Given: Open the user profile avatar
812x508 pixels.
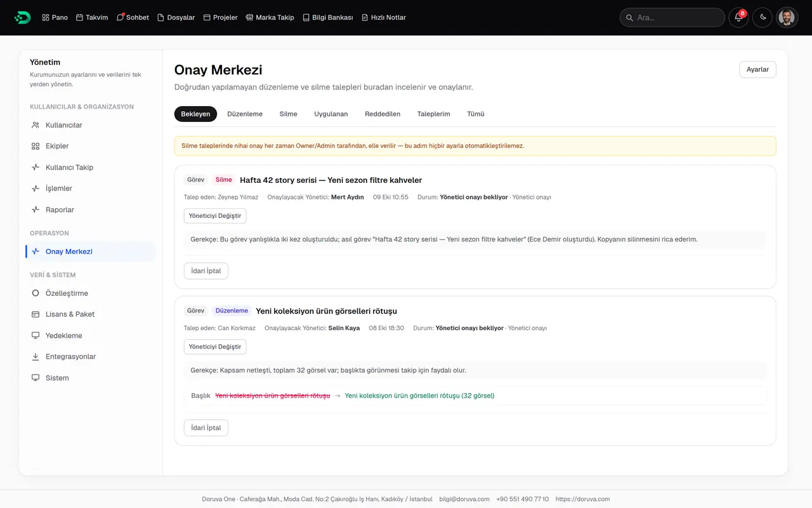Looking at the screenshot, I should (787, 18).
